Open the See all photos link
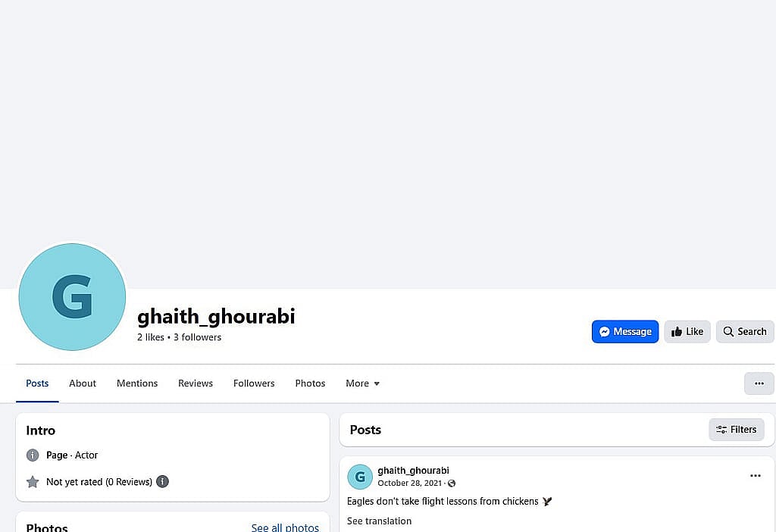Screen dimensions: 776x532 click(285, 527)
